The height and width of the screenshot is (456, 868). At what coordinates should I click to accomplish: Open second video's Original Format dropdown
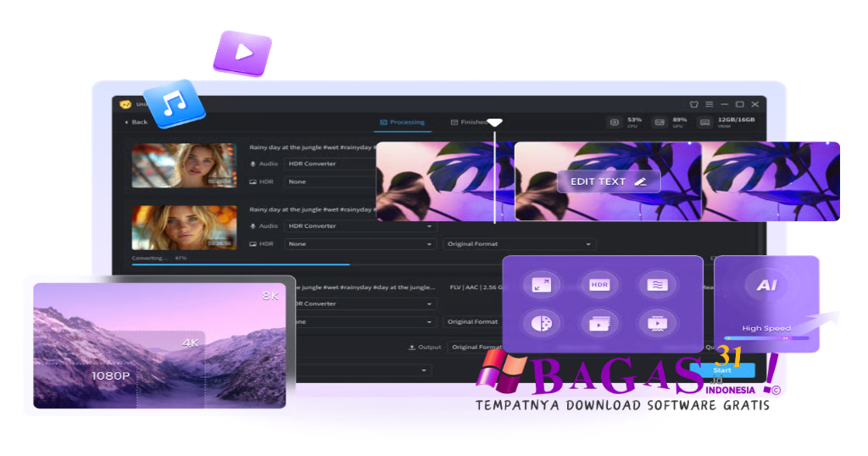519,243
